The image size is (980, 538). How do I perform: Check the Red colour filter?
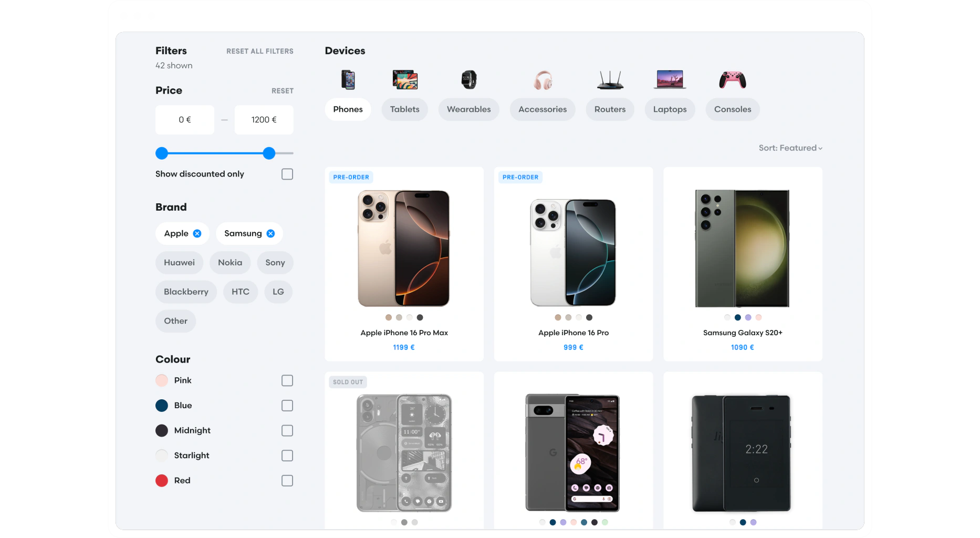(x=287, y=481)
